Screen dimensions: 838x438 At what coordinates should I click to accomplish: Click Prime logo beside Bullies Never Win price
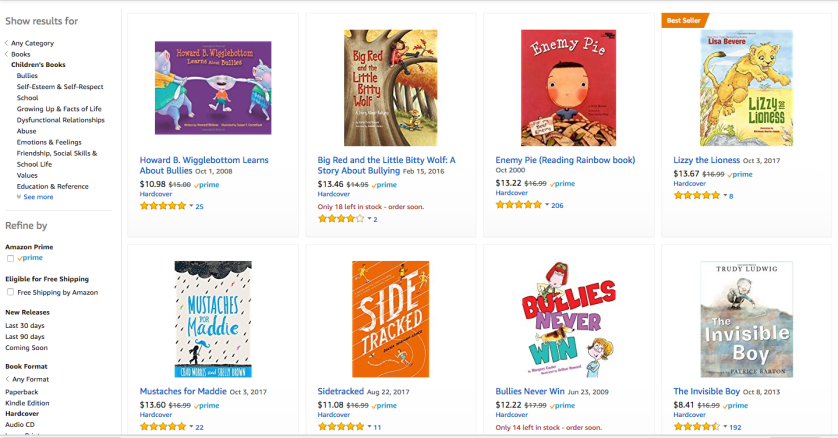[563, 406]
